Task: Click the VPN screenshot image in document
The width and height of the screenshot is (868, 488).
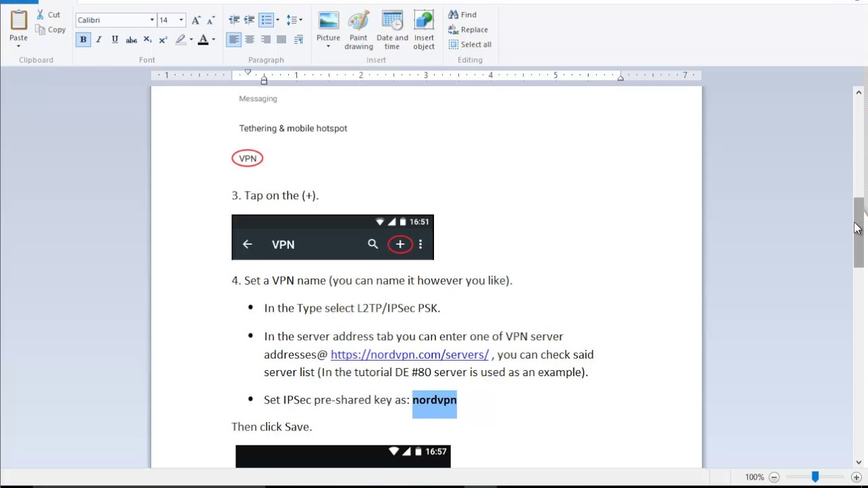Action: tap(332, 237)
